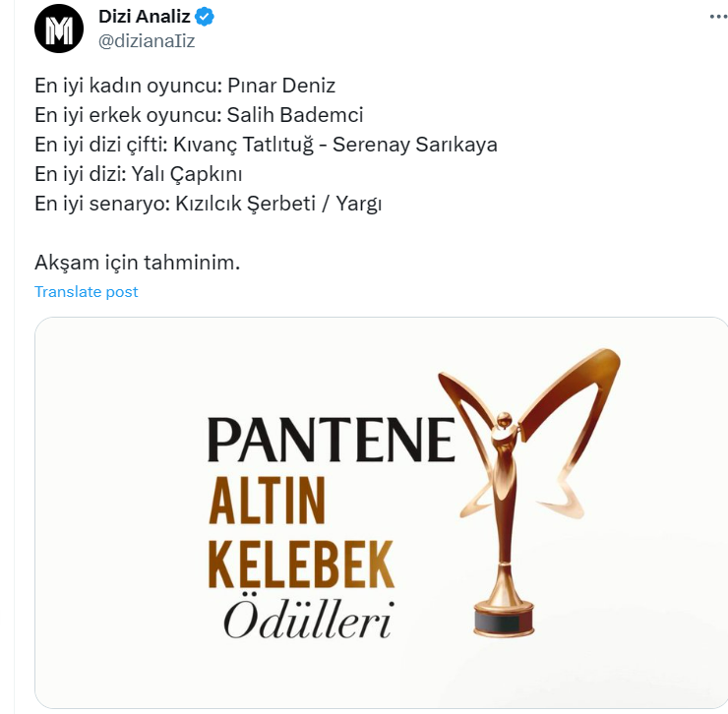
Task: Click the name Serenay Sarıkaya in post
Action: click(x=415, y=145)
